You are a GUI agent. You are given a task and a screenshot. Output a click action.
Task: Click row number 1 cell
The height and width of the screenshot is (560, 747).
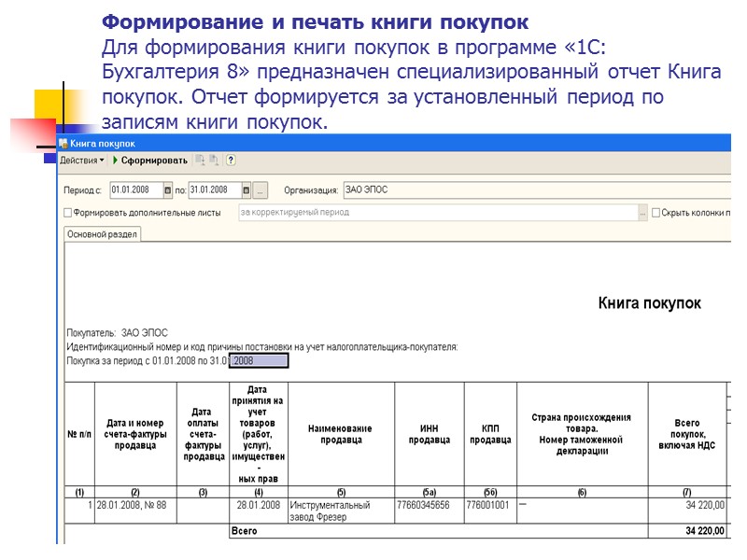pos(79,511)
